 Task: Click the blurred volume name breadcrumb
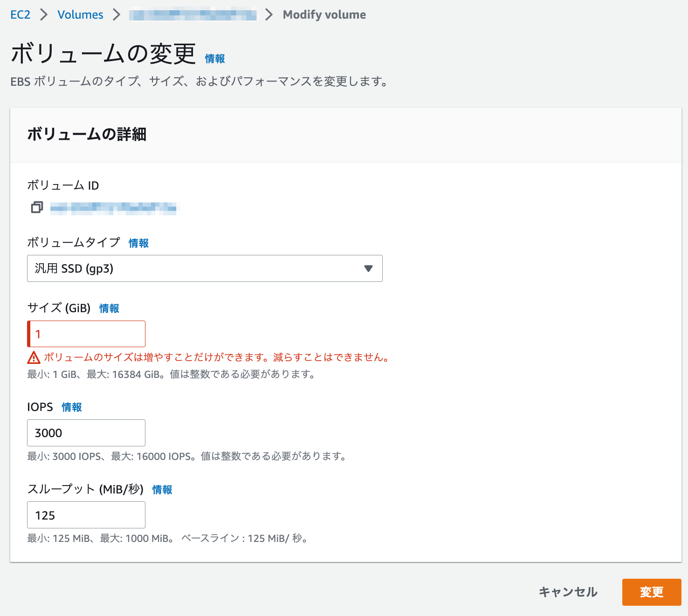[x=193, y=14]
